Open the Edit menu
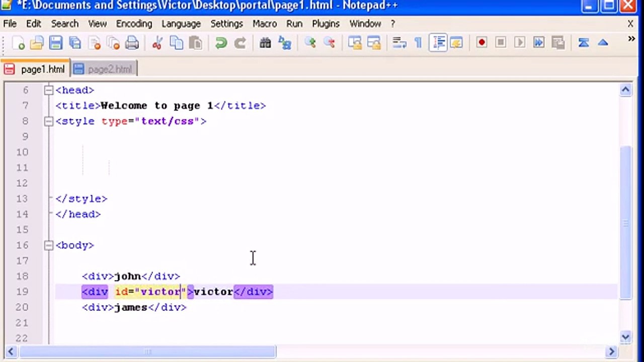This screenshot has height=362, width=644. coord(34,24)
